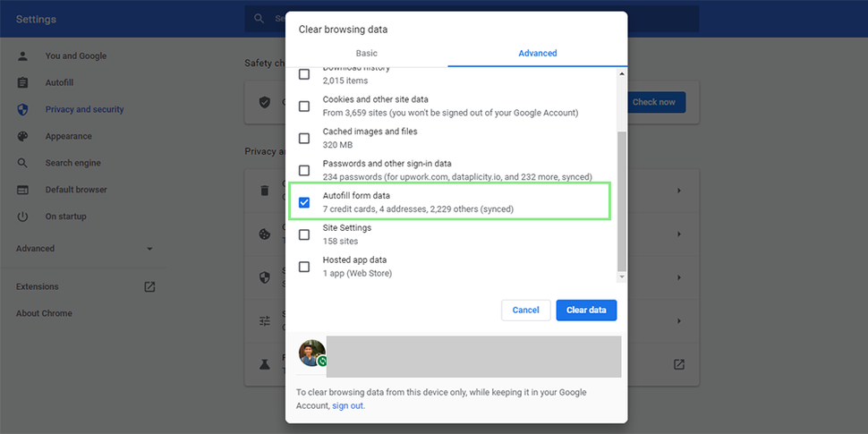
Task: Click the '158 sites' text
Action: pyautogui.click(x=340, y=242)
